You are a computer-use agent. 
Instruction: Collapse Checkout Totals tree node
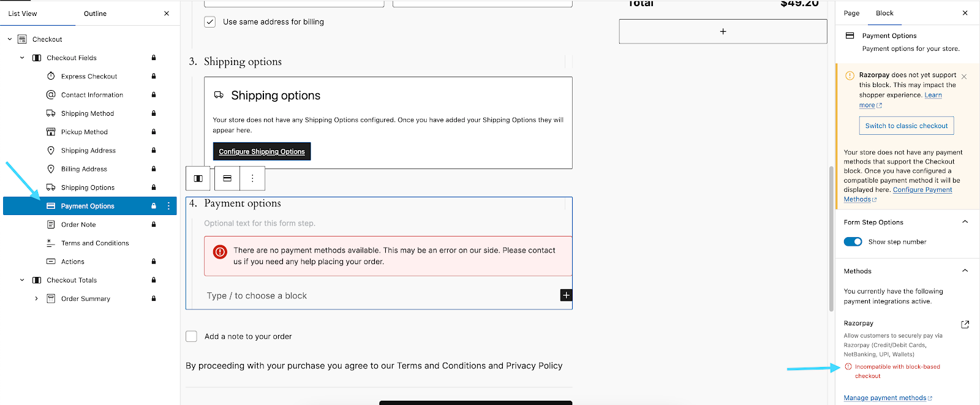22,280
